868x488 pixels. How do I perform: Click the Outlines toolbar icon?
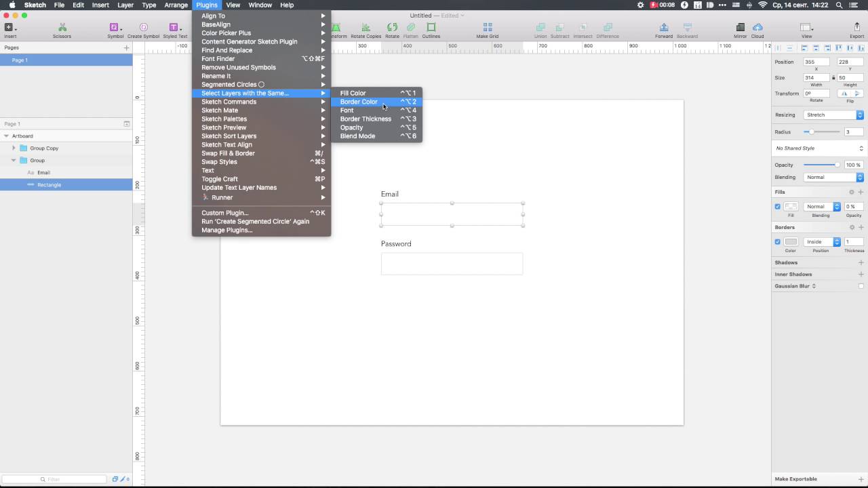[431, 28]
